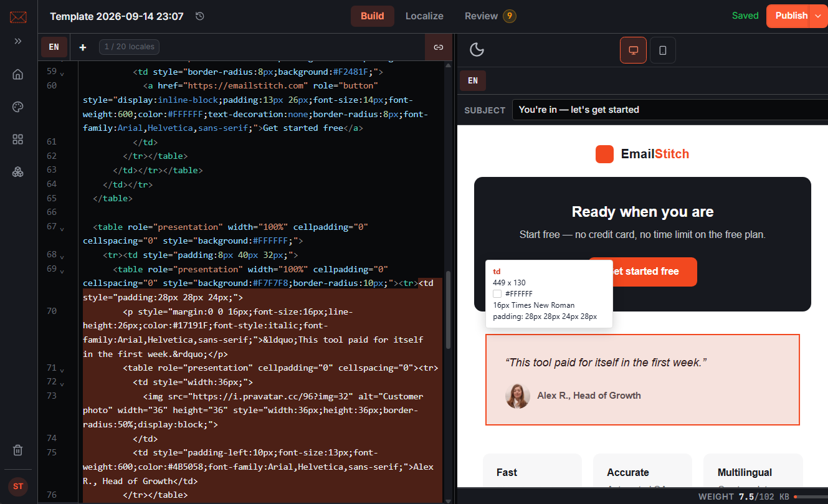Screen dimensions: 828x504
Task: Click the 'Start free — no credit card' text
Action: tap(642, 235)
